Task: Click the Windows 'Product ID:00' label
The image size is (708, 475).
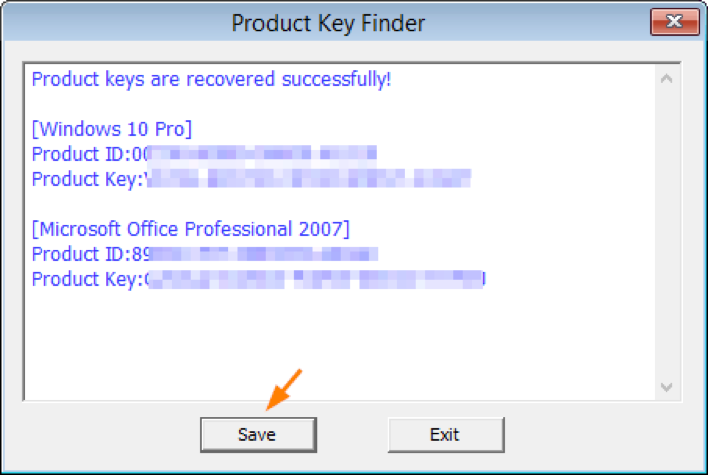Action: [x=90, y=154]
